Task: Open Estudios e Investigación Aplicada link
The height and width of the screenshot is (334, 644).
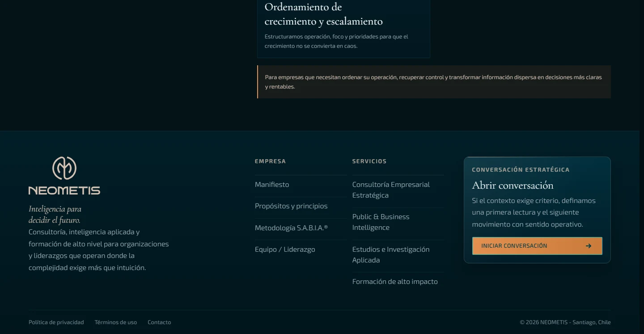Action: 391,255
